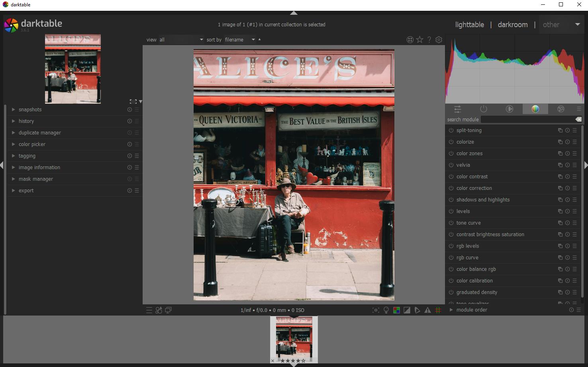
Task: Switch to the lighttable view
Action: point(469,24)
